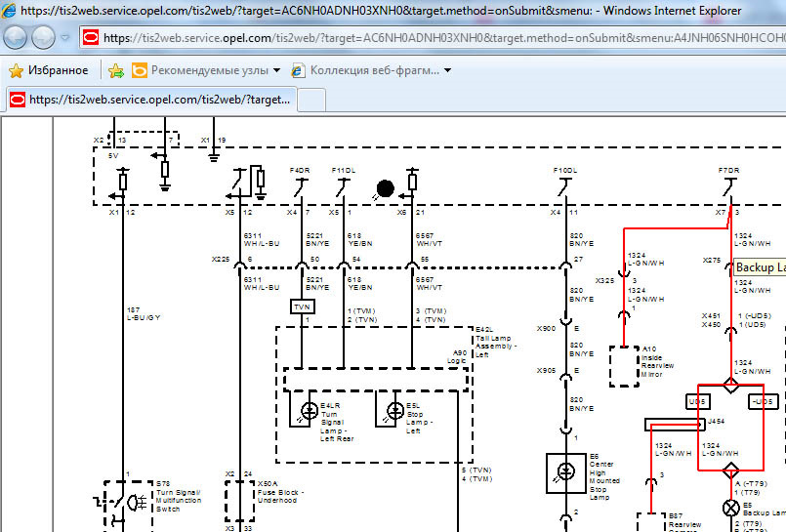Click the F4DR fuse label
The height and width of the screenshot is (532, 786).
(300, 170)
